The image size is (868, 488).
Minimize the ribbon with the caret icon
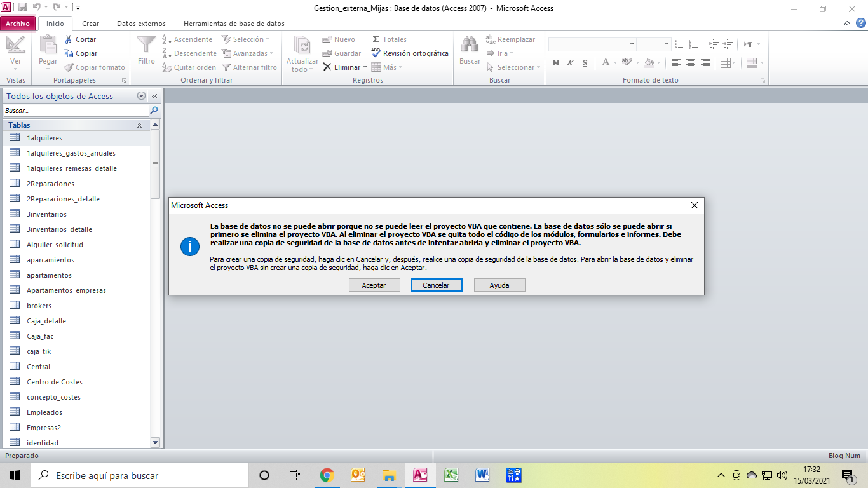pyautogui.click(x=848, y=24)
